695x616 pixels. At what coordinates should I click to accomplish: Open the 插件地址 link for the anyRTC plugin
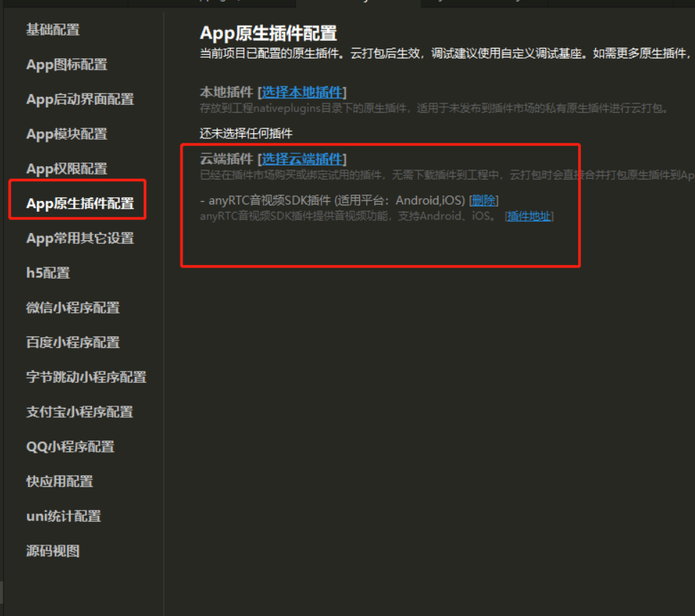tap(530, 217)
